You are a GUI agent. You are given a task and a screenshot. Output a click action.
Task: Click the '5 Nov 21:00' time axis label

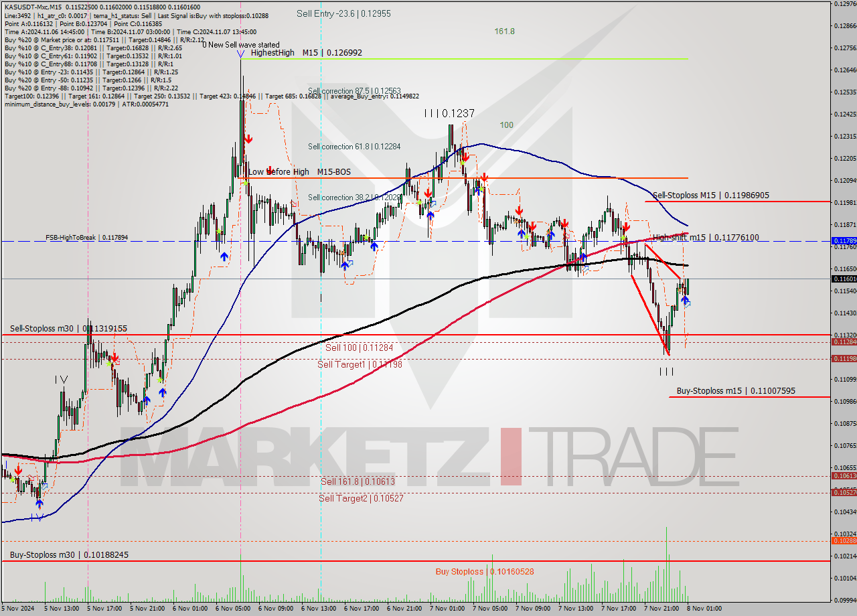pos(148,609)
